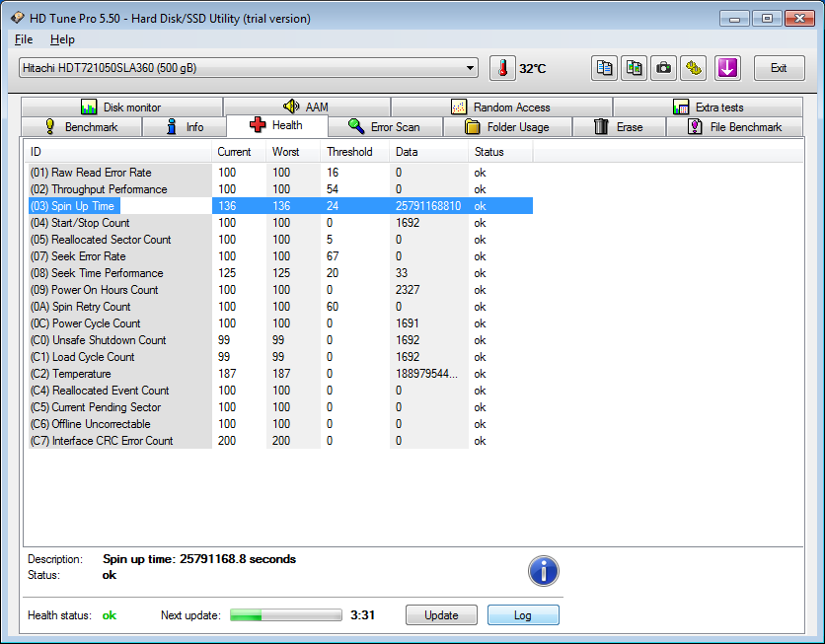Open the Help menu
825x644 pixels.
[62, 39]
